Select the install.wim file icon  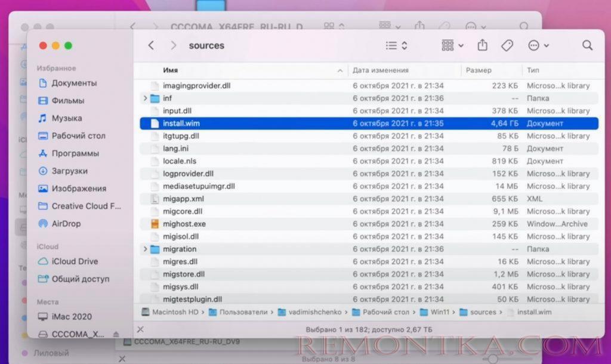coord(155,124)
